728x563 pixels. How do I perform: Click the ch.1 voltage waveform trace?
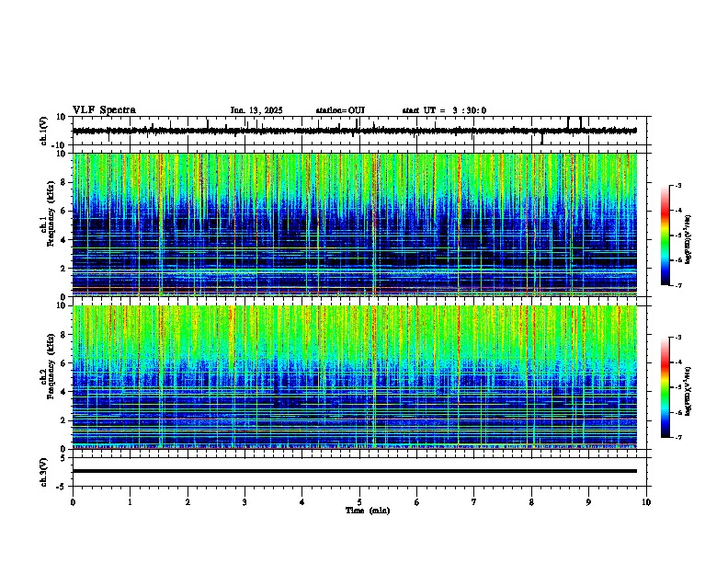pyautogui.click(x=354, y=131)
